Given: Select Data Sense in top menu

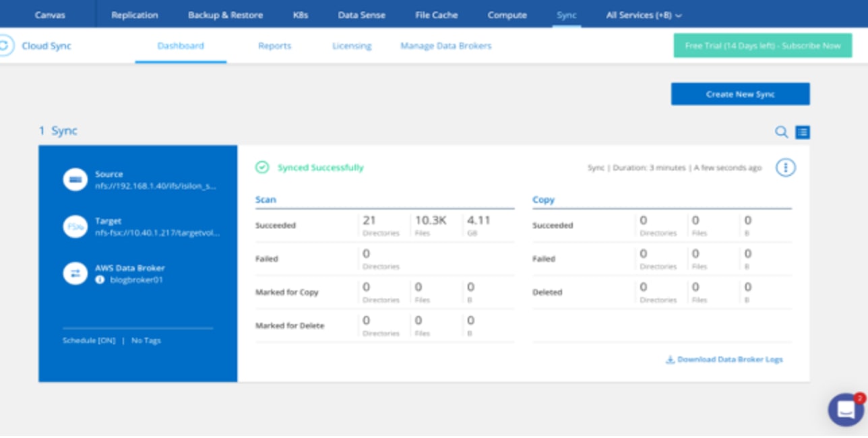Looking at the screenshot, I should pos(361,15).
